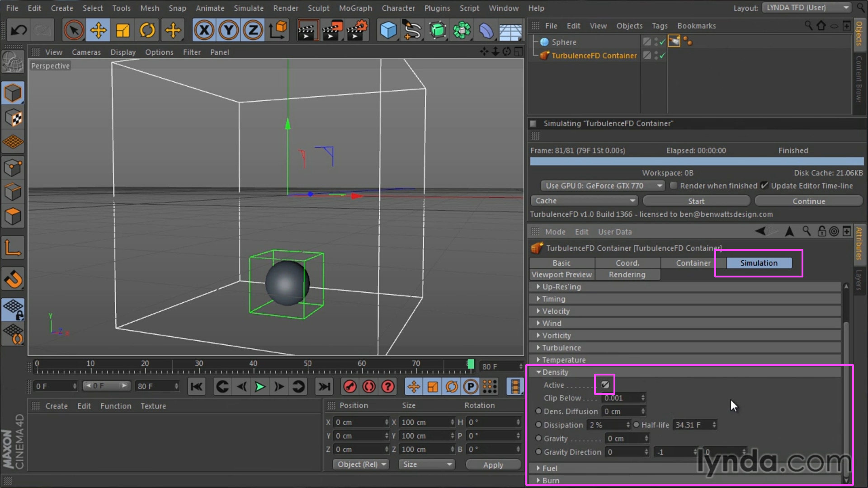This screenshot has width=868, height=488.
Task: Select TurbulenceFD Container in object list
Action: [594, 56]
